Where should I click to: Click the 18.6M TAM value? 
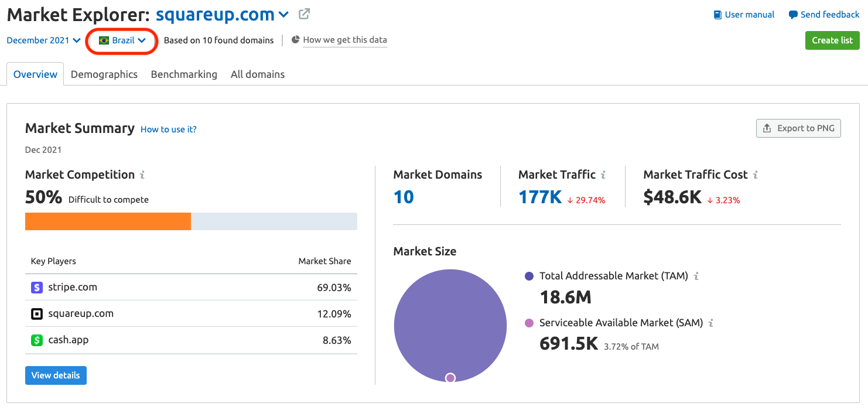coord(565,298)
